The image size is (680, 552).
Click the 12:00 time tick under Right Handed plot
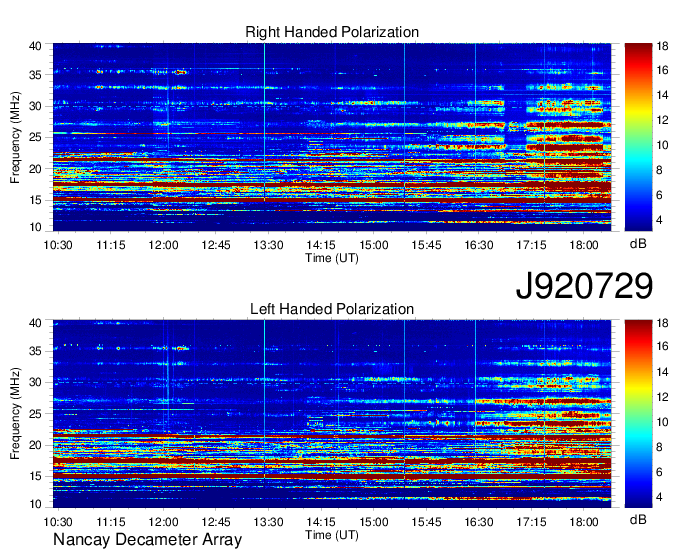tap(163, 245)
